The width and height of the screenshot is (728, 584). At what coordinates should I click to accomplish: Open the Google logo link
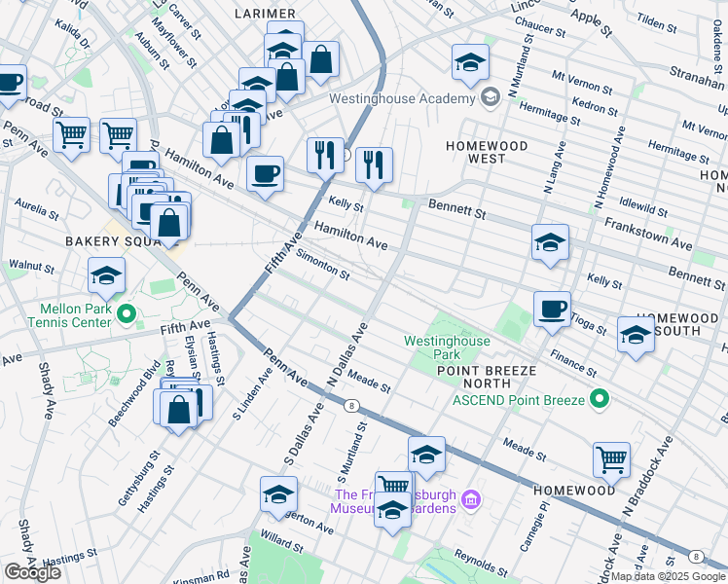click(32, 572)
